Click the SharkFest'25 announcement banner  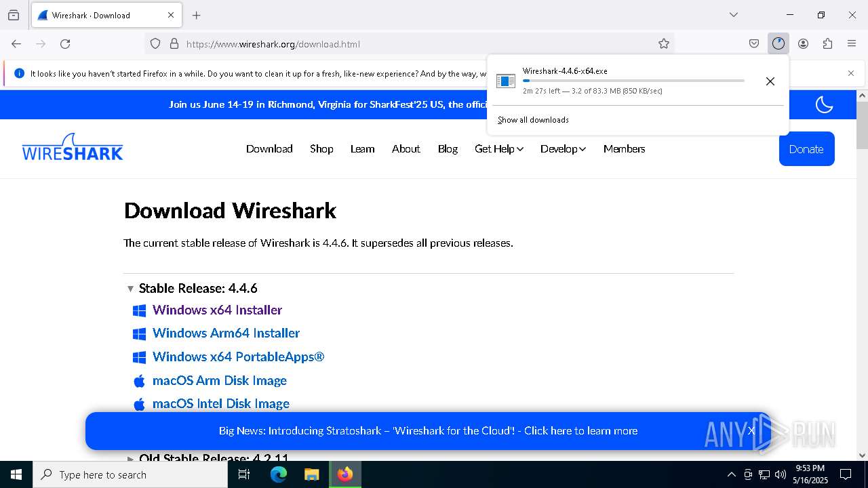click(329, 104)
